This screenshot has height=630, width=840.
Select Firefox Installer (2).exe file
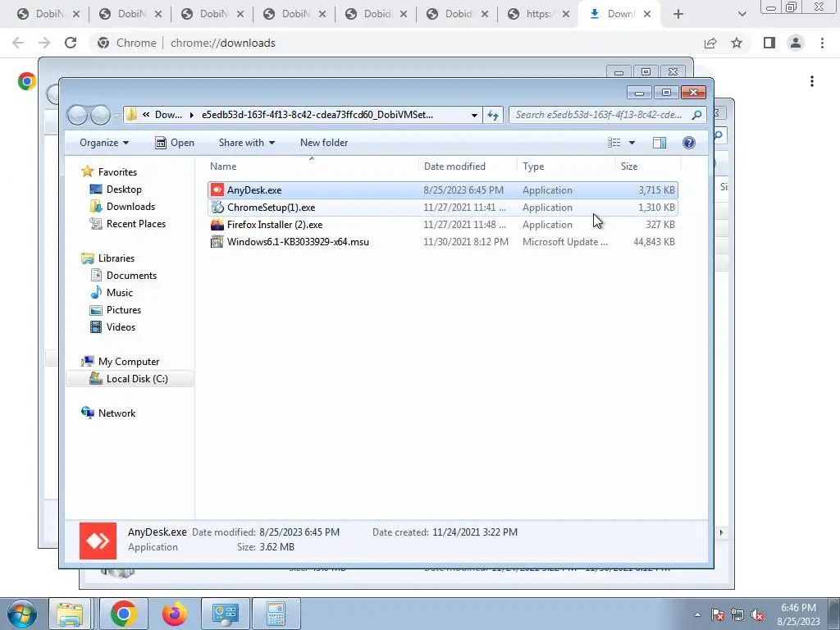(442, 225)
